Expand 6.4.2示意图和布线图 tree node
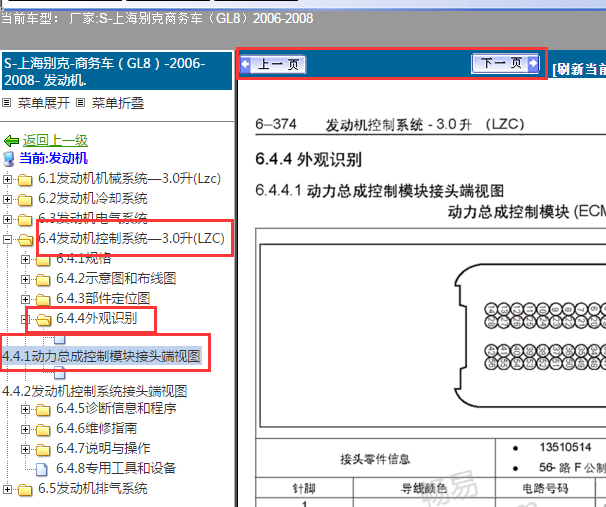Viewport: 606px width, 507px height. click(26, 279)
